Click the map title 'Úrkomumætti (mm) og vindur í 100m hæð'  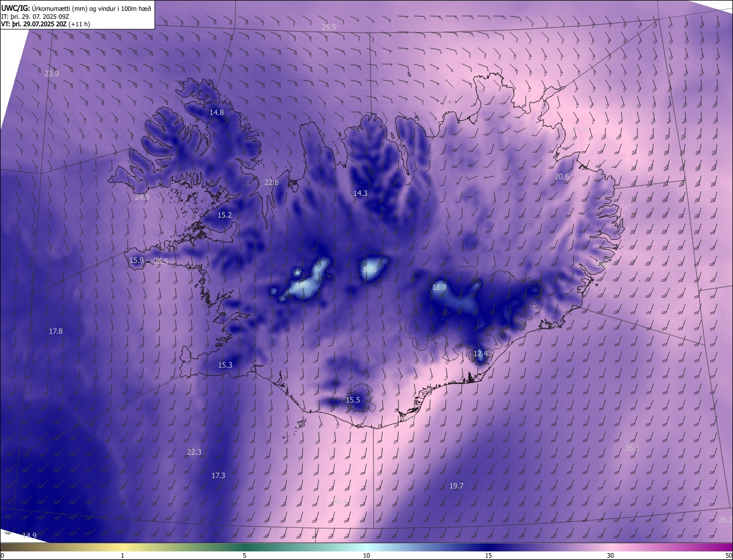(x=90, y=8)
